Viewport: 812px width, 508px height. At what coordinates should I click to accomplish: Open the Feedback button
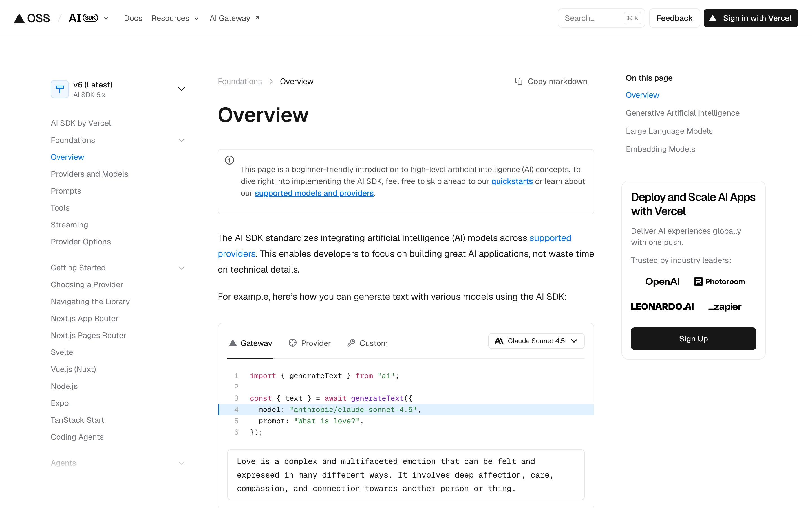coord(674,18)
